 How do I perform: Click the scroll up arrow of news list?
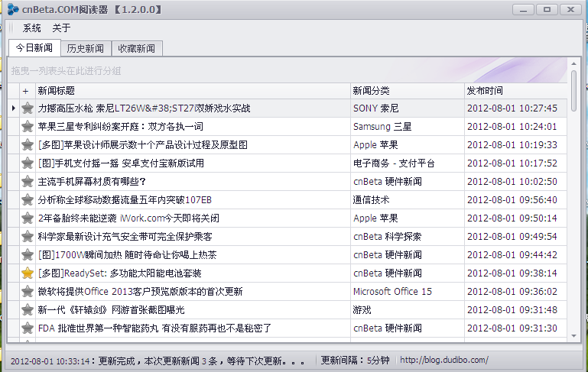(x=573, y=63)
